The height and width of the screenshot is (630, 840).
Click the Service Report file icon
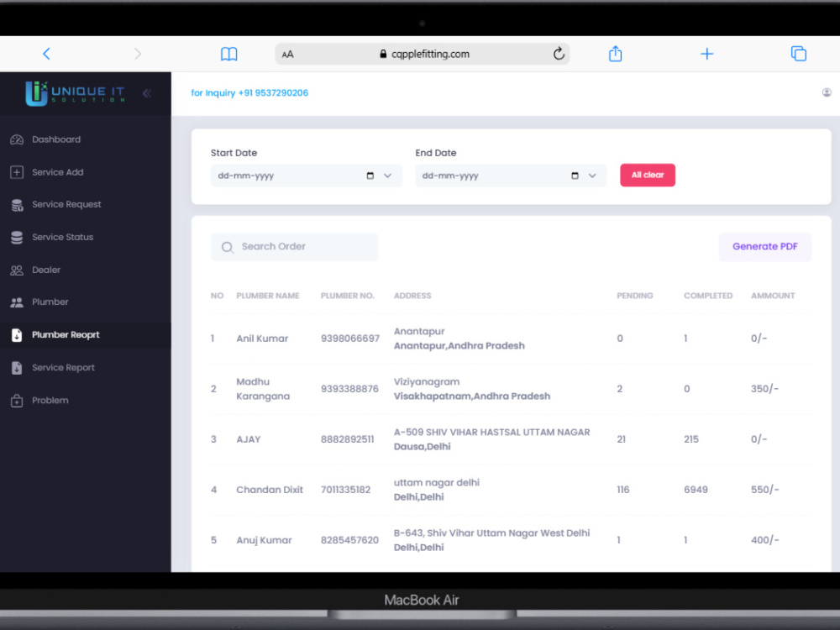point(17,368)
